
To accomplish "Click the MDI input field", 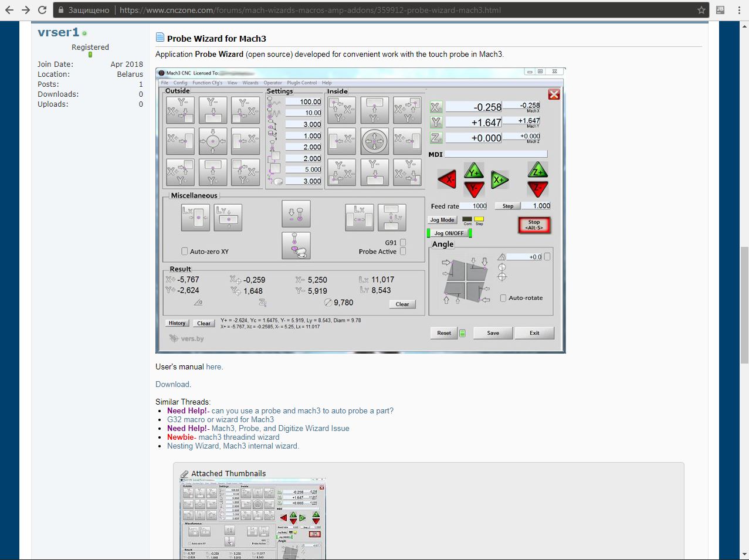I will click(496, 154).
